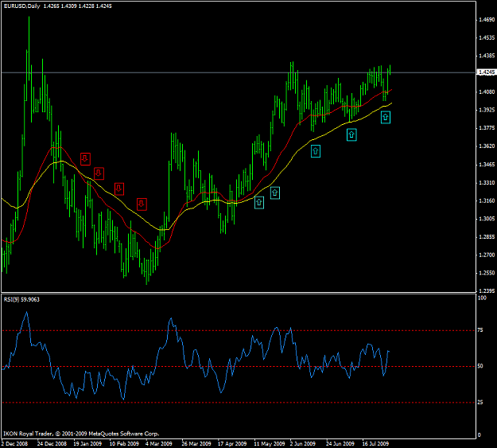Click the 1.3775 price axis label
This screenshot has width=497, height=448.
pos(487,128)
